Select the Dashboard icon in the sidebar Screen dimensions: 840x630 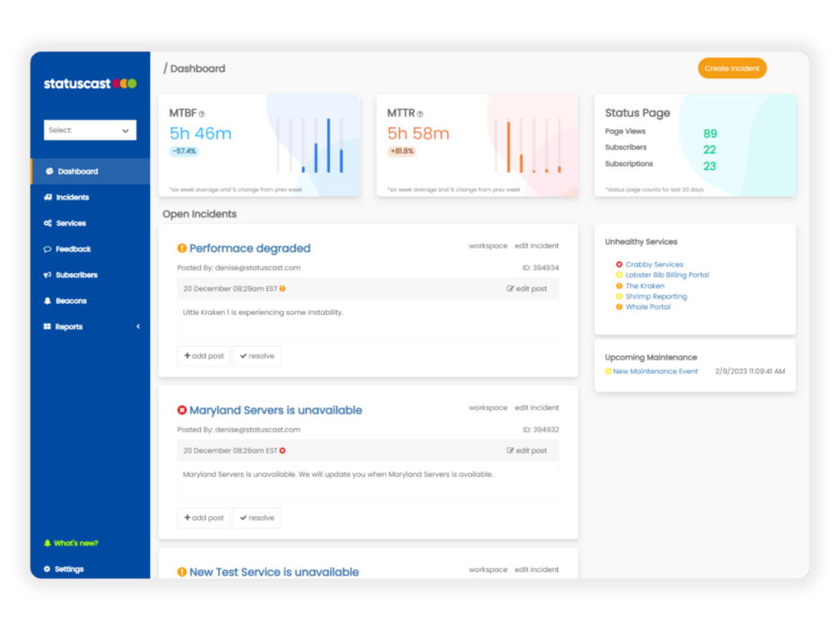click(48, 171)
